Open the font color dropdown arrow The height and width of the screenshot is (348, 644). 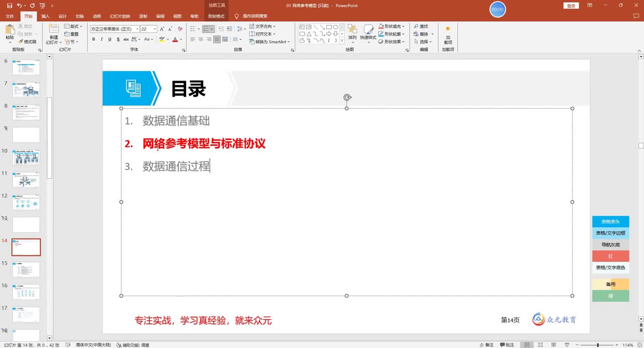182,39
